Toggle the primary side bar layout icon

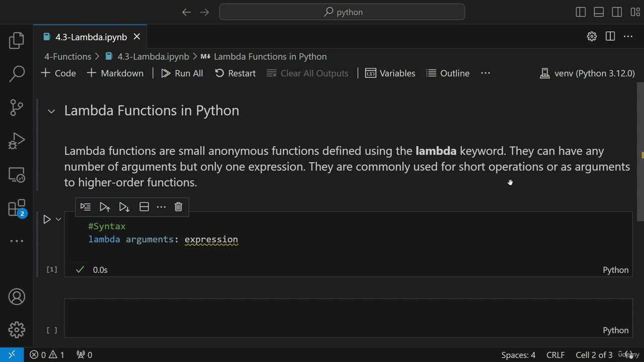click(x=581, y=12)
